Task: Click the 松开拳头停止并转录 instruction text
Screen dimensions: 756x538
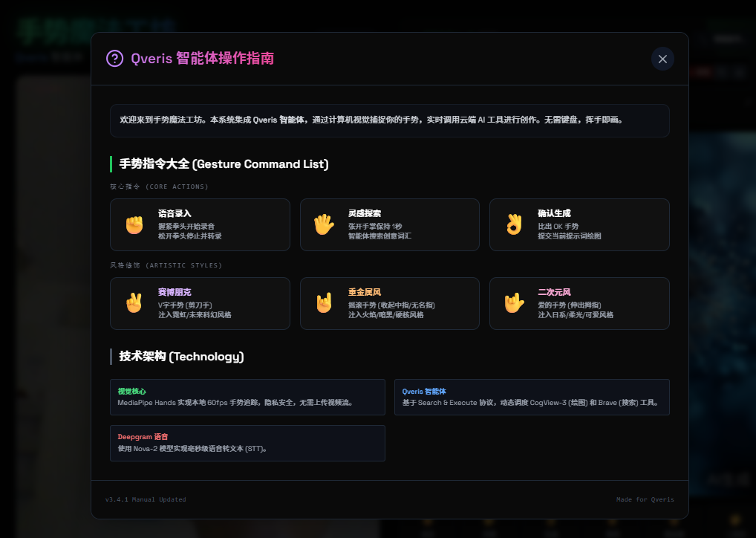Action: coord(190,236)
